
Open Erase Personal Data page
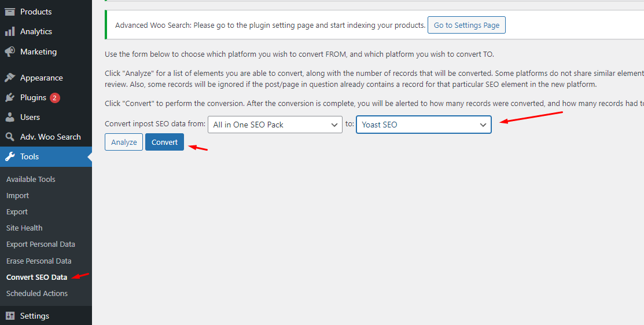coord(39,261)
